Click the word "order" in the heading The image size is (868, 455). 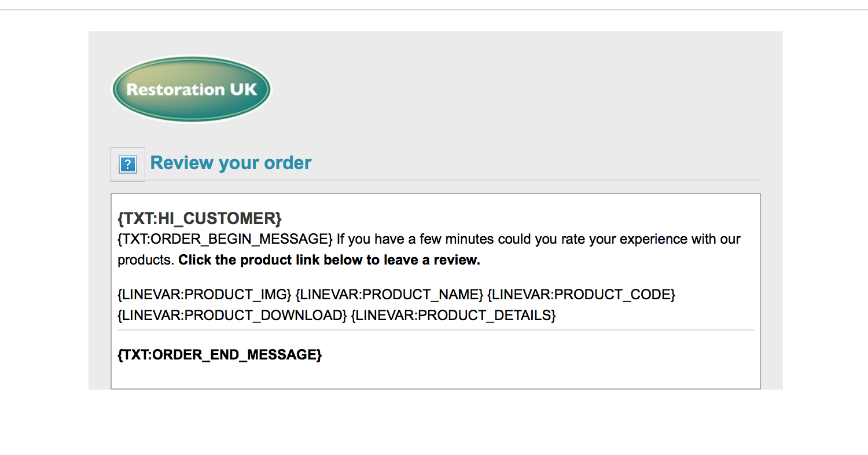[x=288, y=163]
